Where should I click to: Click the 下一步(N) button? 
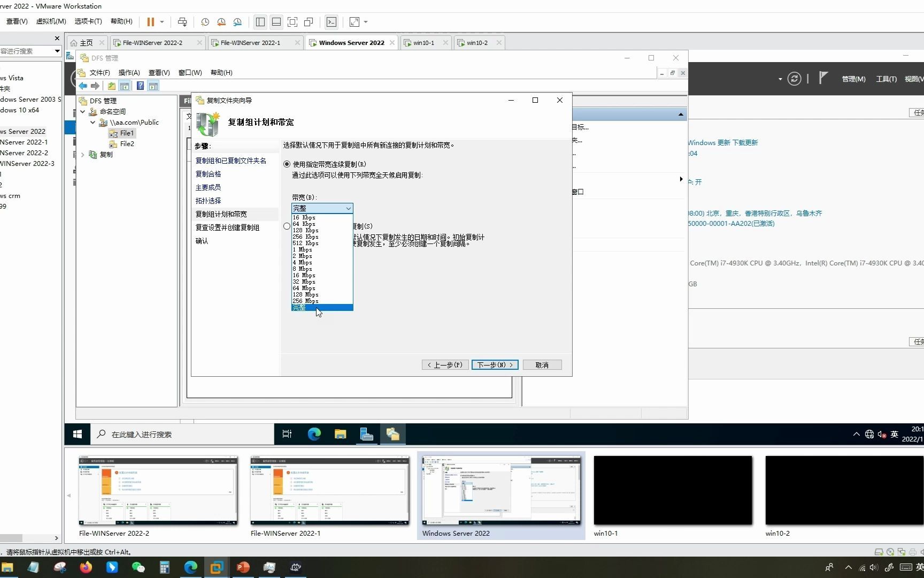pyautogui.click(x=495, y=365)
